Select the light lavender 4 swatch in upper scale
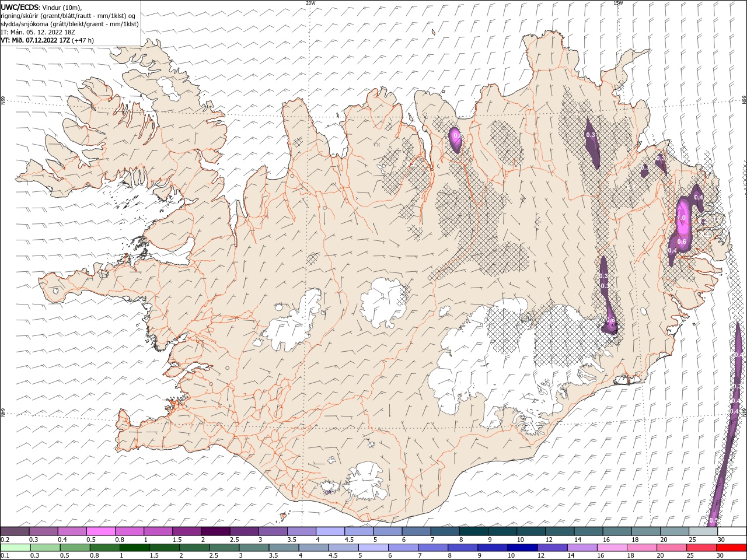 (x=330, y=531)
